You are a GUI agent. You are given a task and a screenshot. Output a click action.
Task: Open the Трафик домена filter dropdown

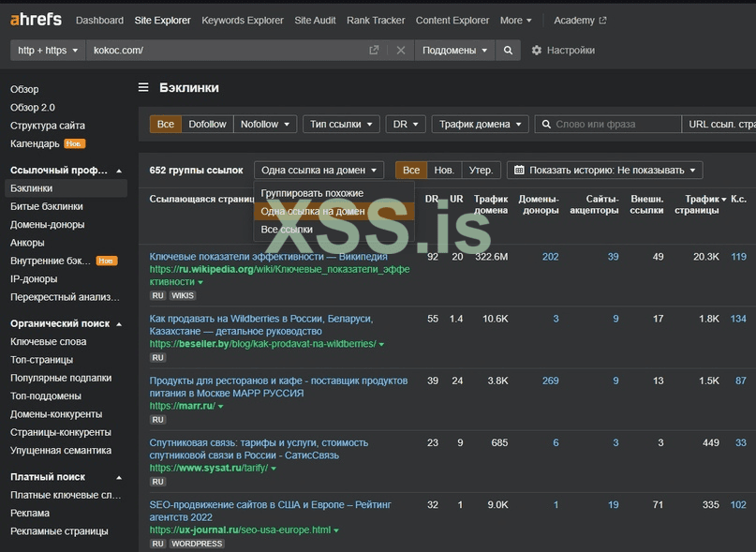[480, 124]
